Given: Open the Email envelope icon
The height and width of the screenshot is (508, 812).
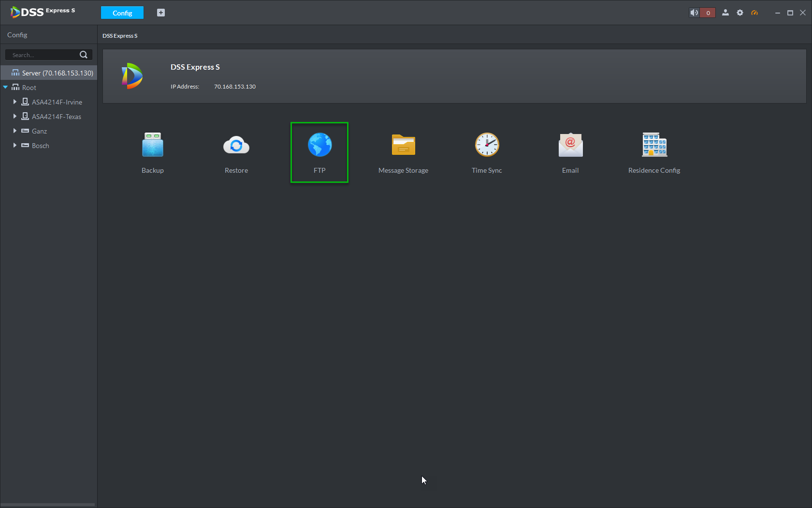Looking at the screenshot, I should coord(570,145).
